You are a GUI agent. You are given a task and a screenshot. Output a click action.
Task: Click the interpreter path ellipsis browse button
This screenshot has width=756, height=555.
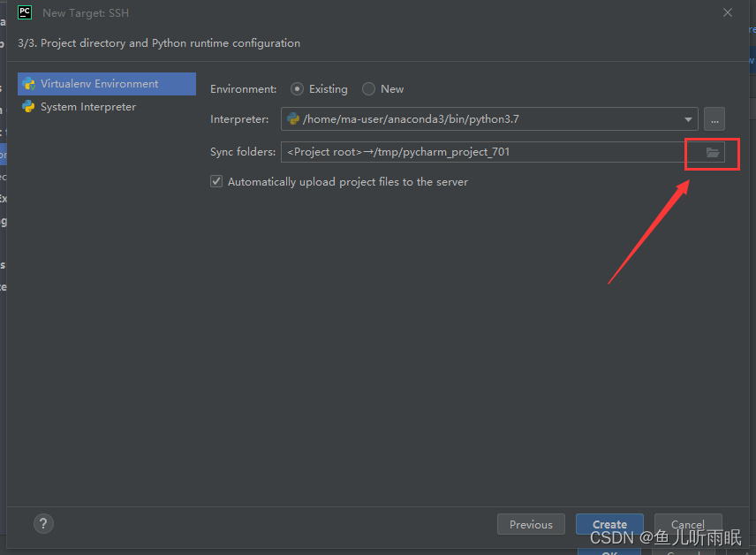point(714,118)
